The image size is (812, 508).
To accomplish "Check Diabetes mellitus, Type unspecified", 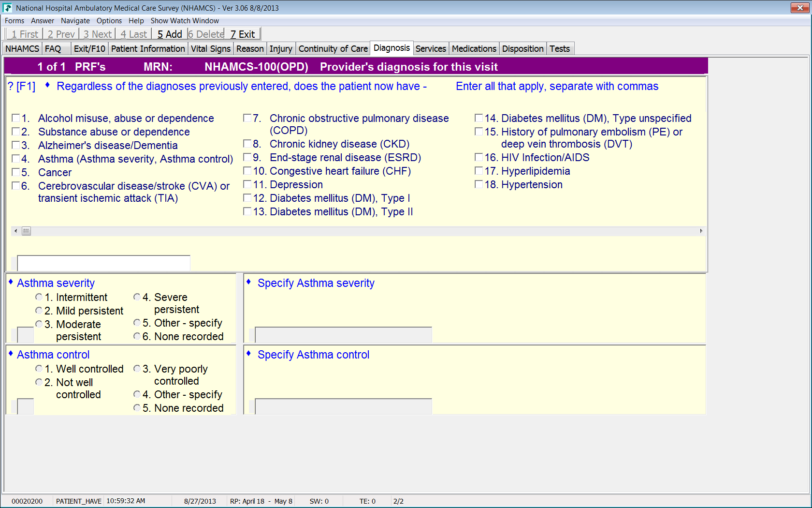I will 479,118.
